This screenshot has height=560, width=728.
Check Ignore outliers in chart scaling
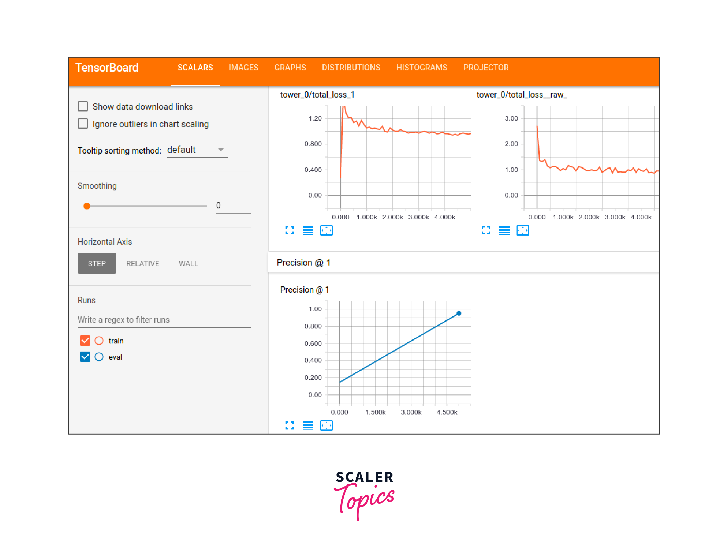(83, 124)
